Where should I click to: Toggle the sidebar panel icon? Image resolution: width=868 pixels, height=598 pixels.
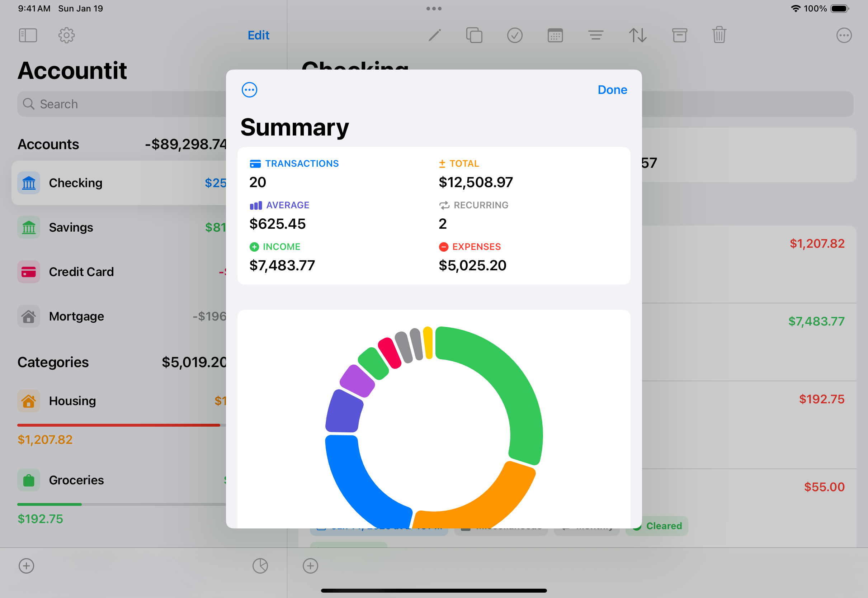click(x=28, y=35)
